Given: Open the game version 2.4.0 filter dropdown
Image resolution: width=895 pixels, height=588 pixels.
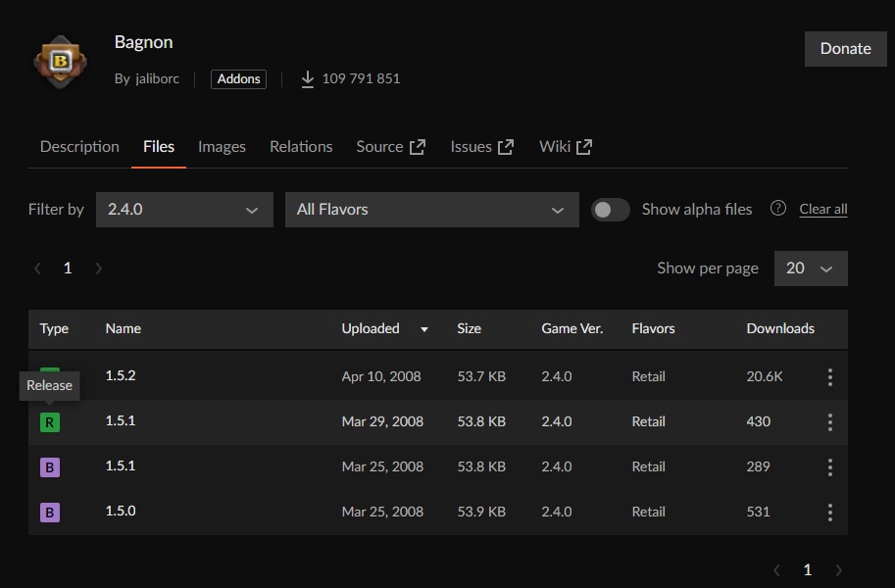Looking at the screenshot, I should pos(184,210).
